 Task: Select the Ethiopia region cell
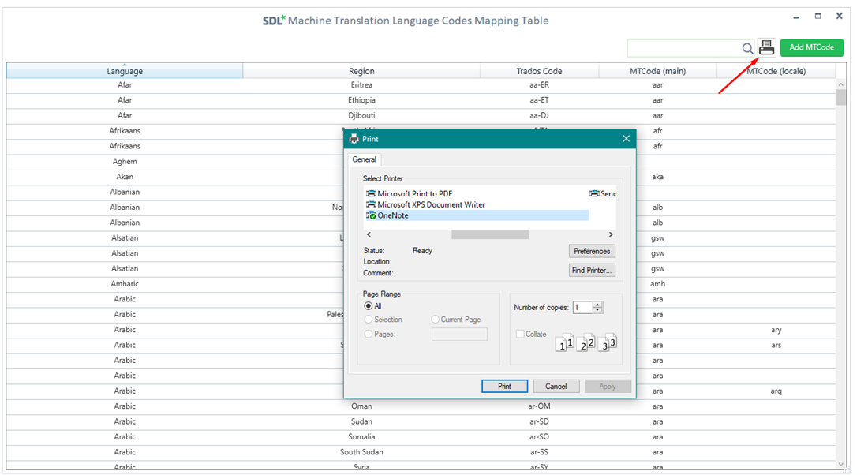click(x=361, y=100)
